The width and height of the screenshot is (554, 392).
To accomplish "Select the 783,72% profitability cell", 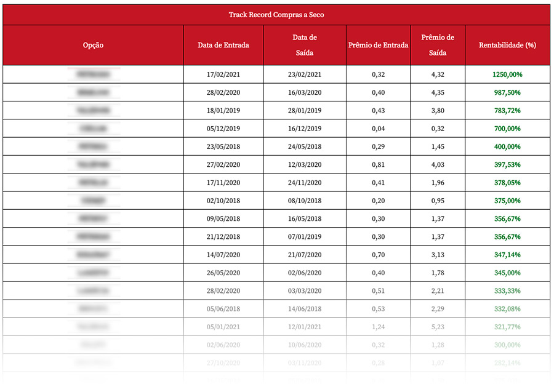I will (x=507, y=111).
